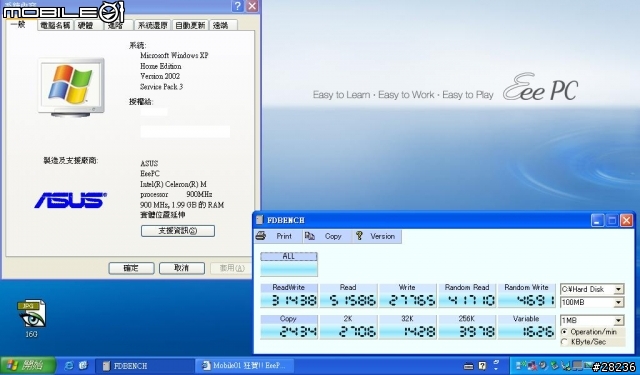Click the 256K result value 3978
The width and height of the screenshot is (640, 375).
point(476,331)
